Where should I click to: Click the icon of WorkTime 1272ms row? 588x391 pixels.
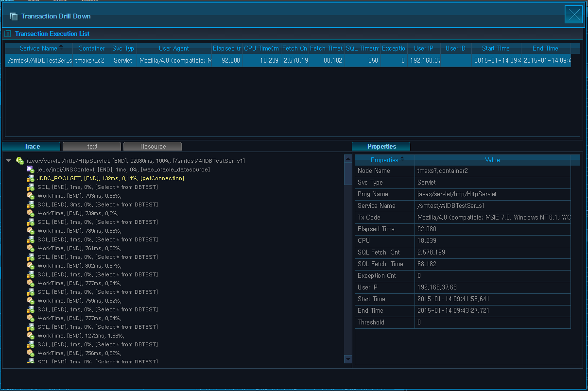point(30,336)
